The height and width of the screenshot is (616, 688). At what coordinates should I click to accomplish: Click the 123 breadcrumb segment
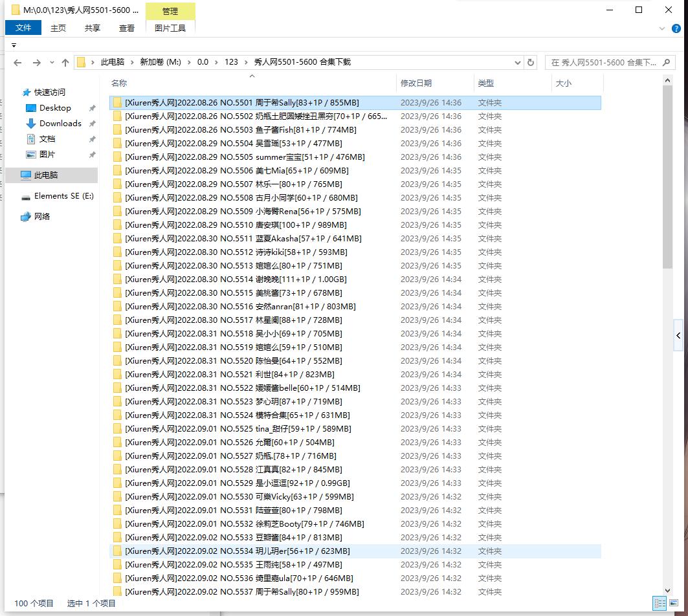coord(231,62)
